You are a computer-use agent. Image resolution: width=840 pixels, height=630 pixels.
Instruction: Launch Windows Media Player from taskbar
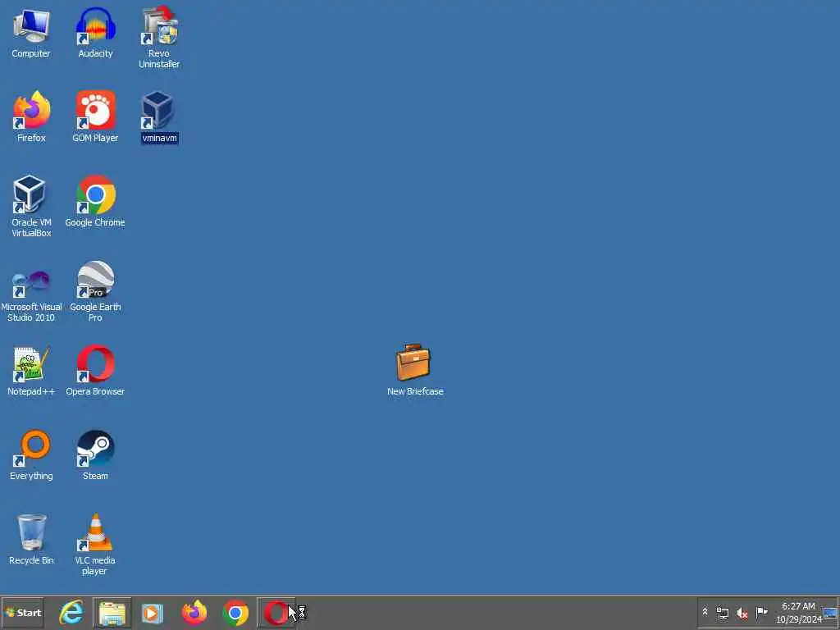[x=152, y=613]
